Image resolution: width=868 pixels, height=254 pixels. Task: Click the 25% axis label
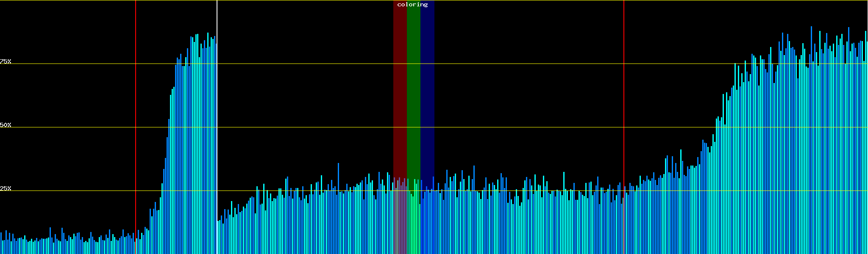tap(6, 188)
